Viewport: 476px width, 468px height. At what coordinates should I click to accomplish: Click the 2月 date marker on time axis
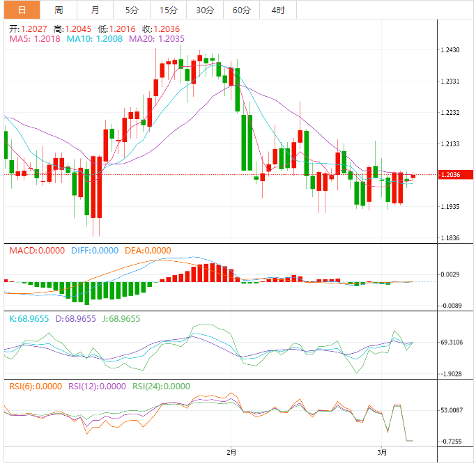click(231, 452)
